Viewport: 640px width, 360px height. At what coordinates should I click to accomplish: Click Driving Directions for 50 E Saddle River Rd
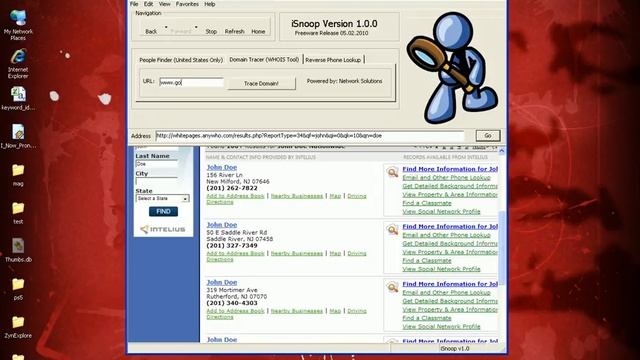357,253
